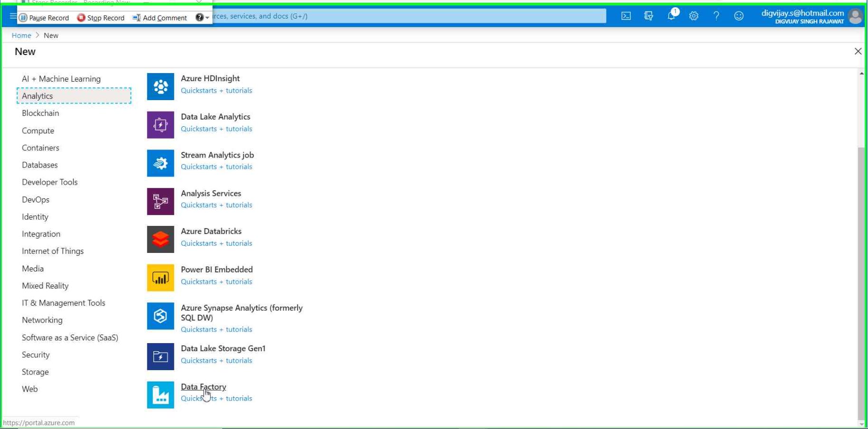This screenshot has height=429, width=868.
Task: Open Data Lake Storage Gen1 icon
Action: click(160, 356)
